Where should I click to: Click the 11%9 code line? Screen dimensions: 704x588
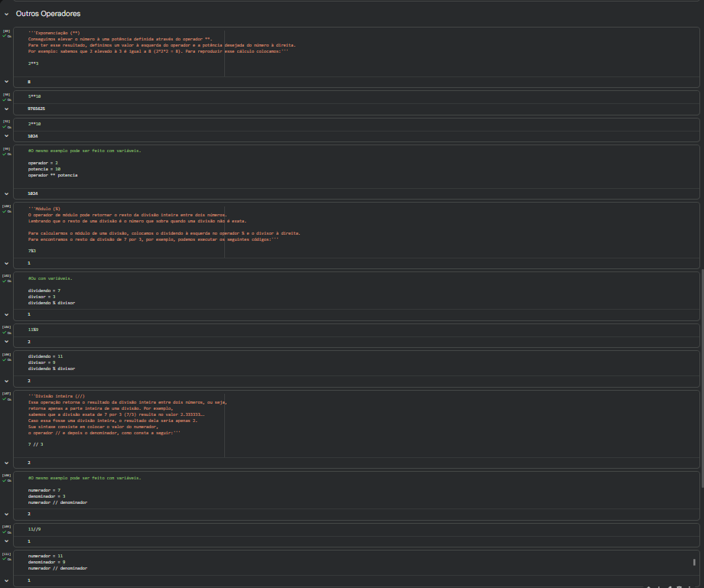coord(33,330)
